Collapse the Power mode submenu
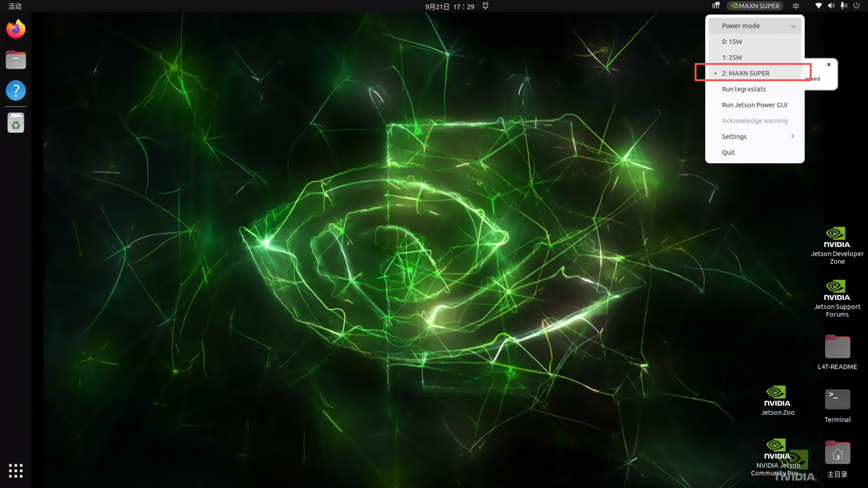This screenshot has height=488, width=868. (755, 26)
